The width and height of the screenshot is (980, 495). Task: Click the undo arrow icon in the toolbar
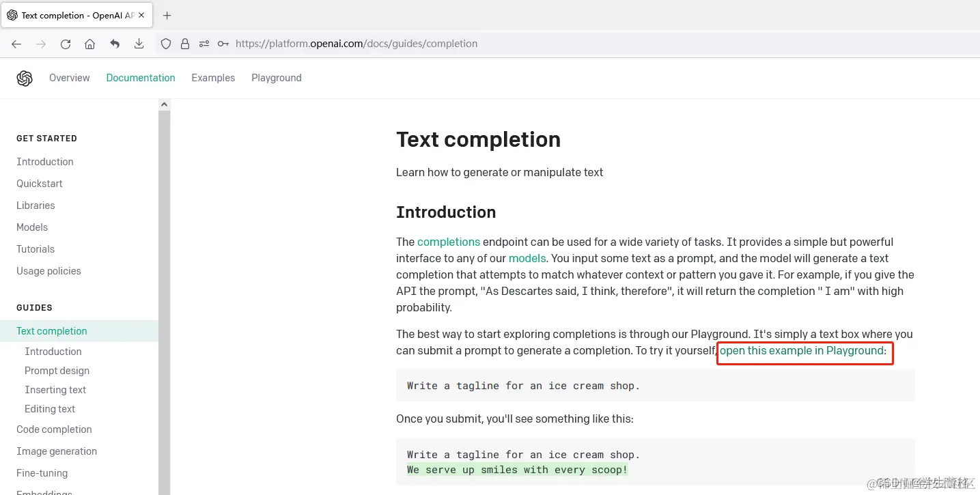[x=115, y=44]
